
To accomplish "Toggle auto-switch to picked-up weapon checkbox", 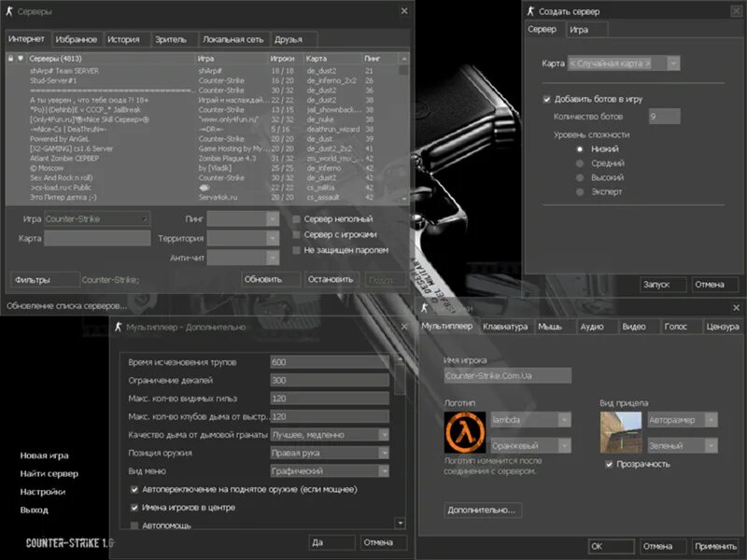I will click(x=134, y=489).
